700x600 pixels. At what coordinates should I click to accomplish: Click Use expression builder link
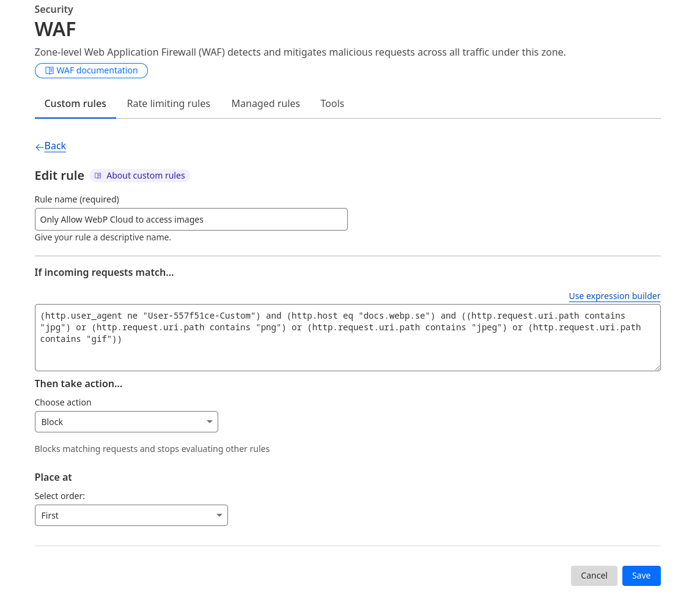[614, 296]
